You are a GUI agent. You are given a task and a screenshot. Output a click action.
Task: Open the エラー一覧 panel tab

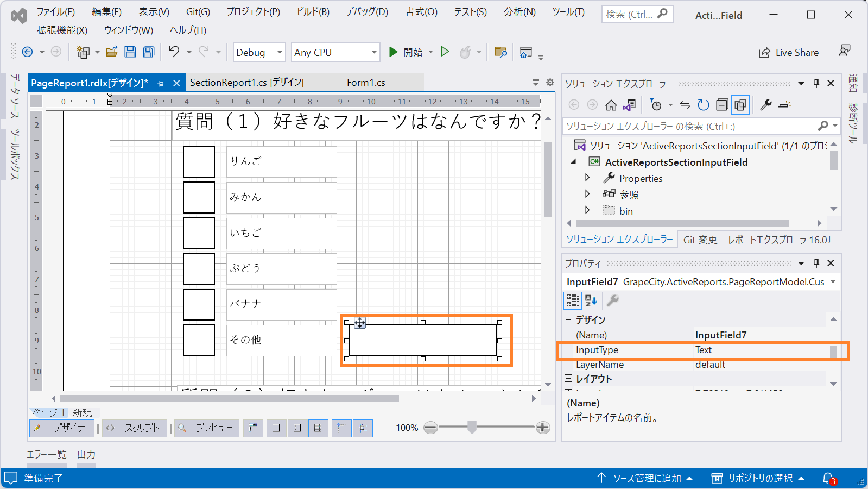click(47, 455)
